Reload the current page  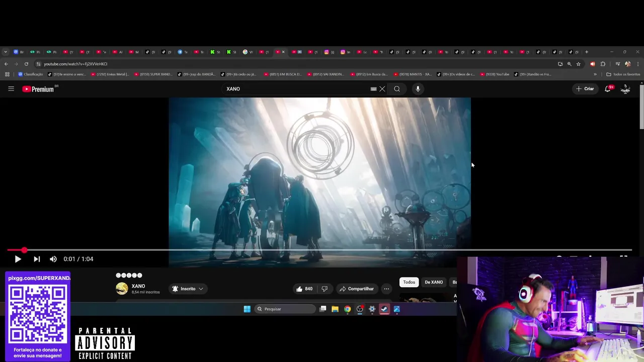click(26, 64)
